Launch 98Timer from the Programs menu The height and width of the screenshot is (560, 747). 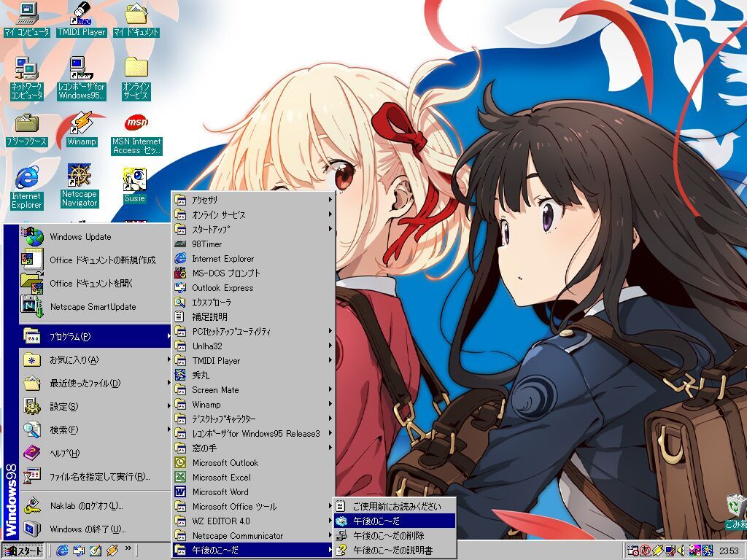click(253, 244)
